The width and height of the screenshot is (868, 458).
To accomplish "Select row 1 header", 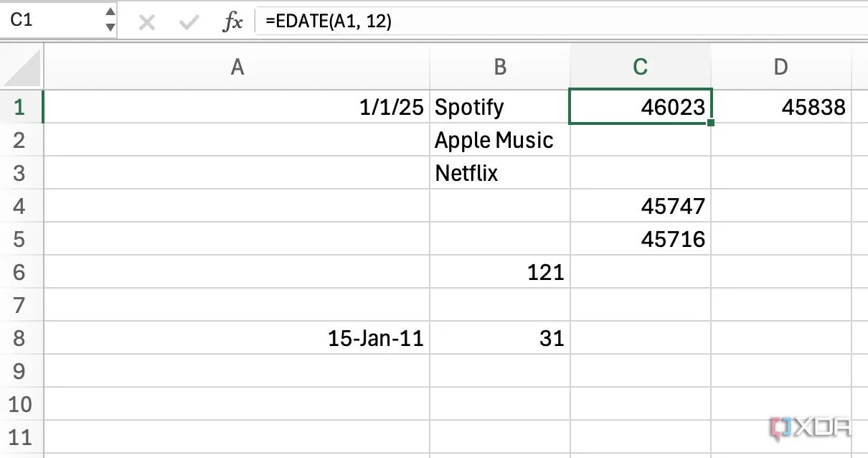I will point(20,108).
